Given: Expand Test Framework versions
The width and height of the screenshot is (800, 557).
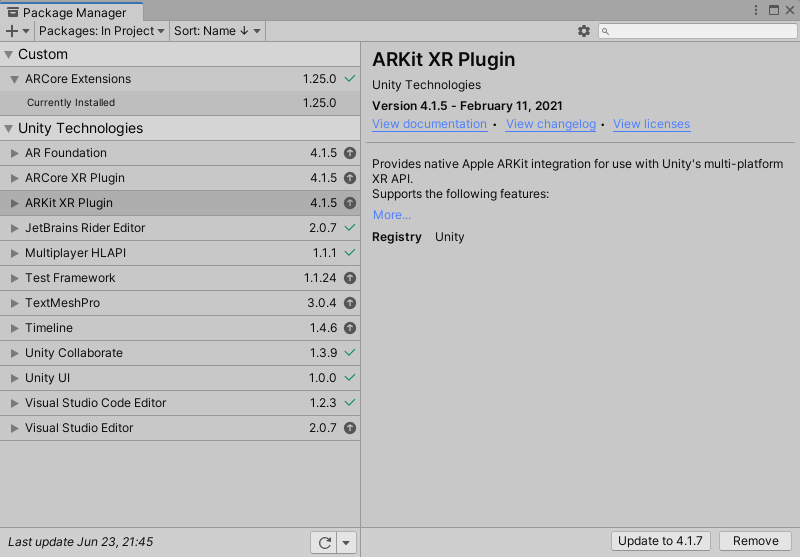Looking at the screenshot, I should pyautogui.click(x=14, y=278).
